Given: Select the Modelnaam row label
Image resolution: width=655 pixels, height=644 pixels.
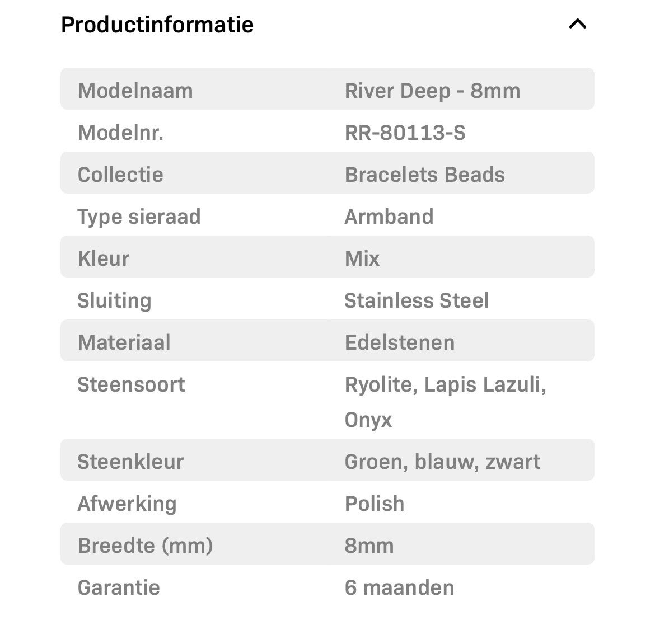Looking at the screenshot, I should (x=135, y=91).
